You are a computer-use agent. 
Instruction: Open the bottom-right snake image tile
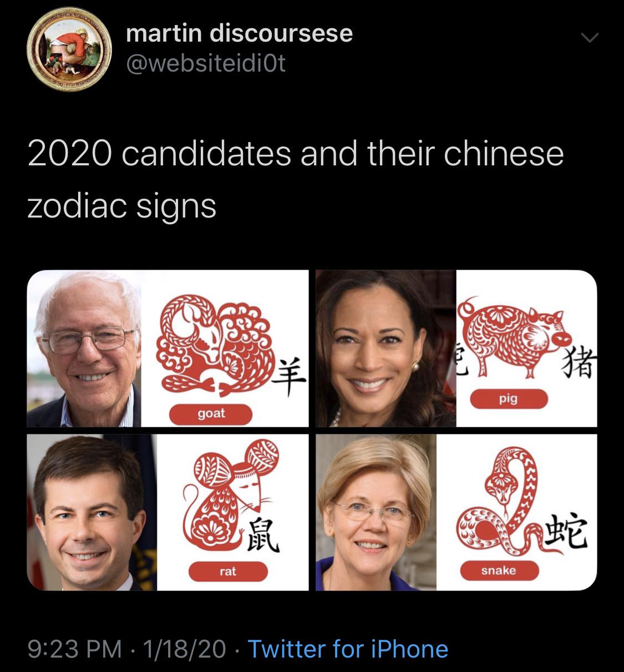click(x=456, y=512)
